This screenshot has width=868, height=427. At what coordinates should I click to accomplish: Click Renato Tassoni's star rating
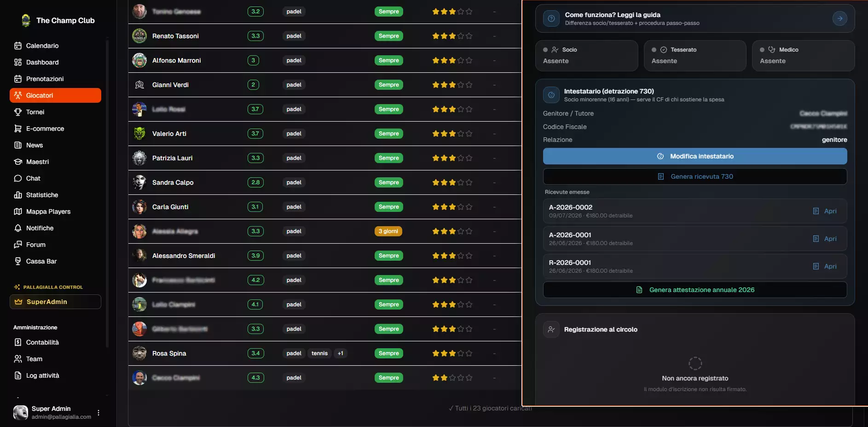pyautogui.click(x=452, y=36)
